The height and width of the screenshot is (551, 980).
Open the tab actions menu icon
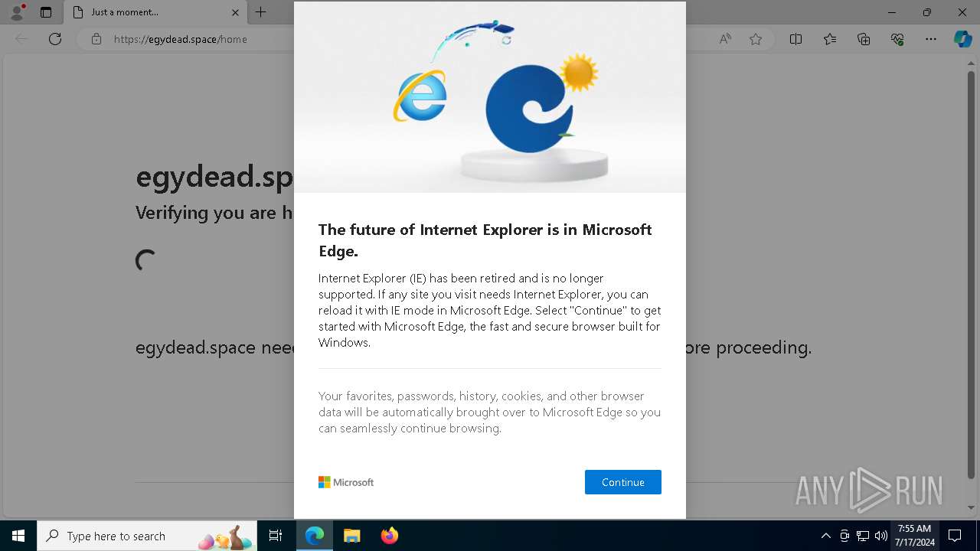click(x=46, y=12)
